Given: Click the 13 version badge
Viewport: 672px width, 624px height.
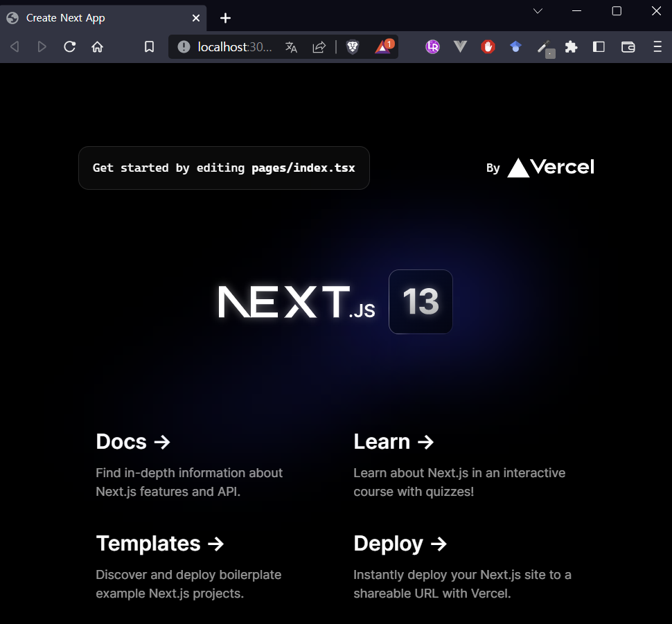Looking at the screenshot, I should [x=421, y=302].
